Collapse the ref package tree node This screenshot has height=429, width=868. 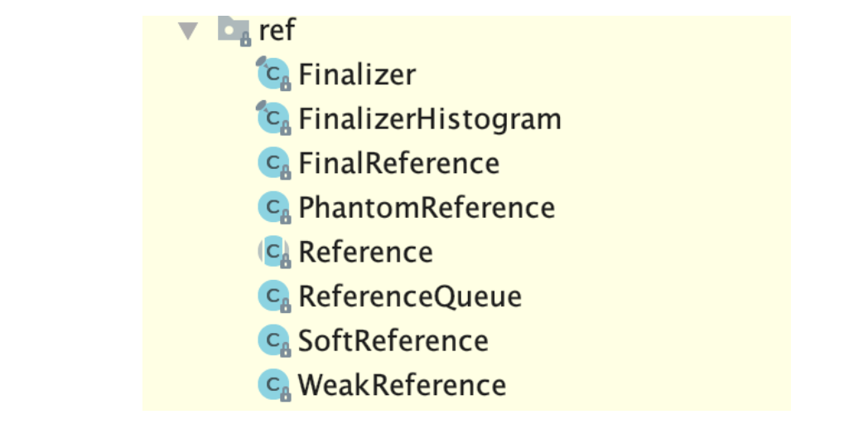coord(189,31)
